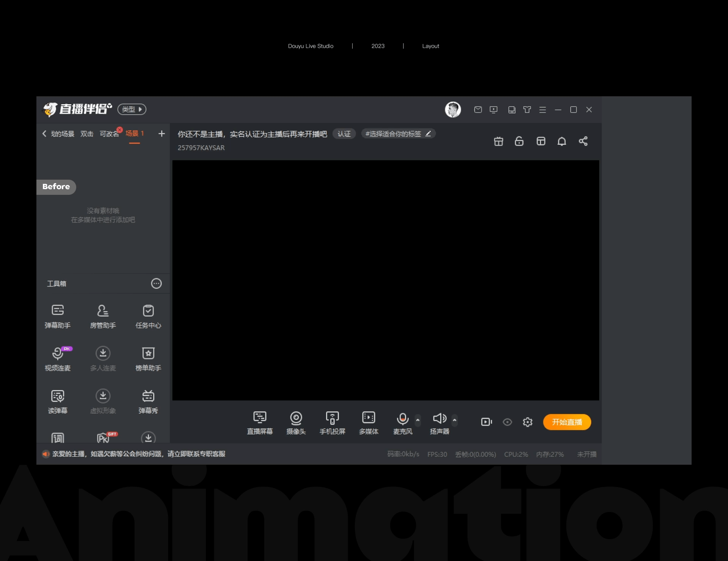Viewport: 728px width, 561px height.
Task: Click the black preview canvas
Action: [x=386, y=280]
